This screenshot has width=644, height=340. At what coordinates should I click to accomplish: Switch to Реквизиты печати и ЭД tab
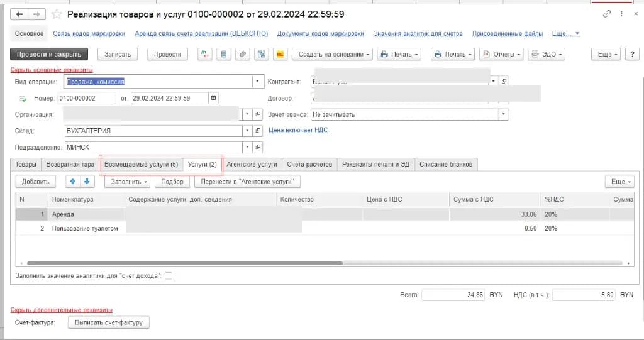pos(376,164)
